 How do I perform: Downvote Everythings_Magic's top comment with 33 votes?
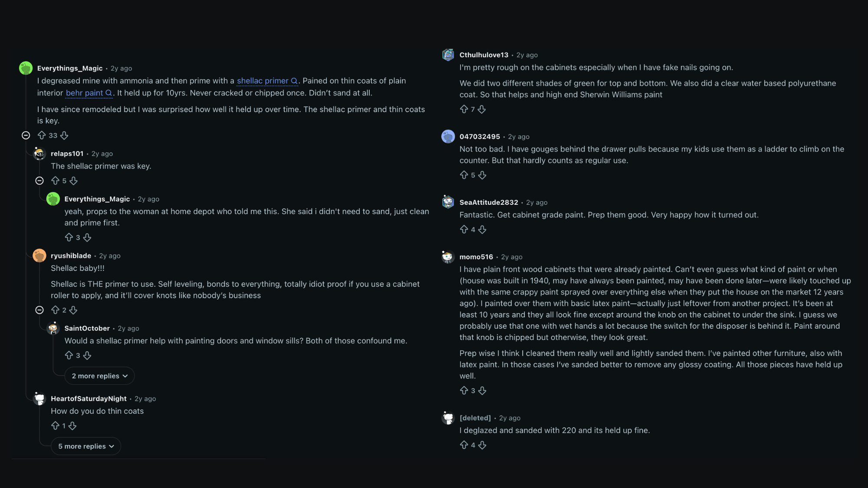pyautogui.click(x=64, y=135)
